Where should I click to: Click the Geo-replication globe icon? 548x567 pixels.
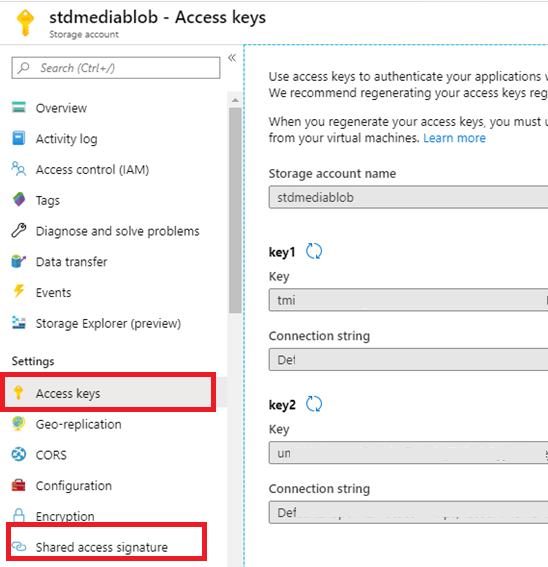19,423
